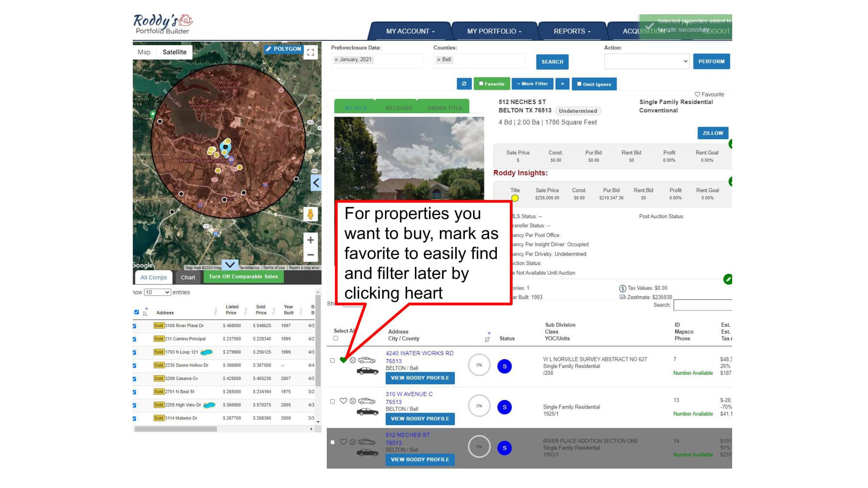
Task: Switch to the Chart tab
Action: pyautogui.click(x=188, y=277)
